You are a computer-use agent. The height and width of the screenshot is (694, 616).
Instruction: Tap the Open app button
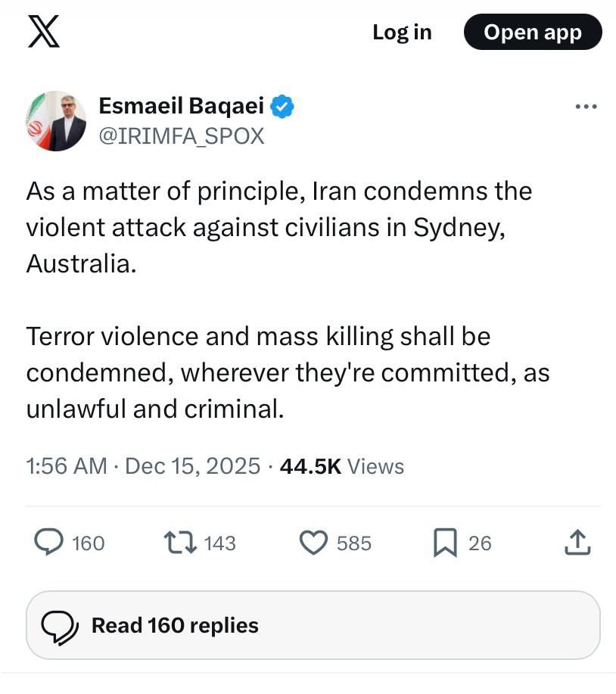pos(533,32)
